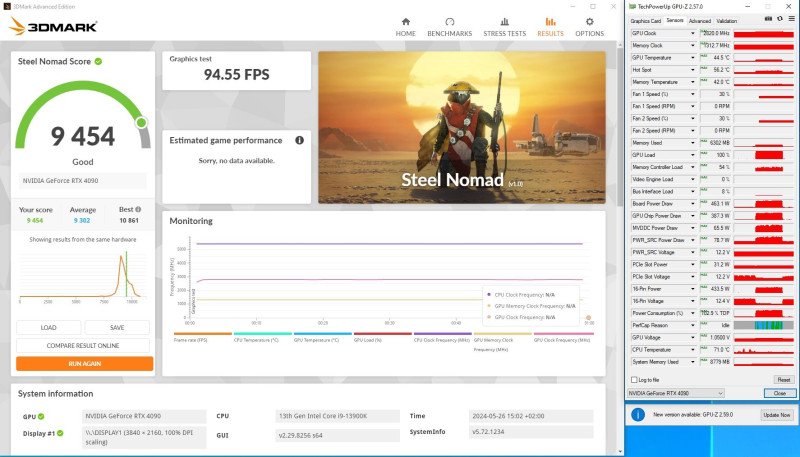Open the CPU Temperature sensor dropdown
This screenshot has height=457, width=800.
click(x=692, y=350)
